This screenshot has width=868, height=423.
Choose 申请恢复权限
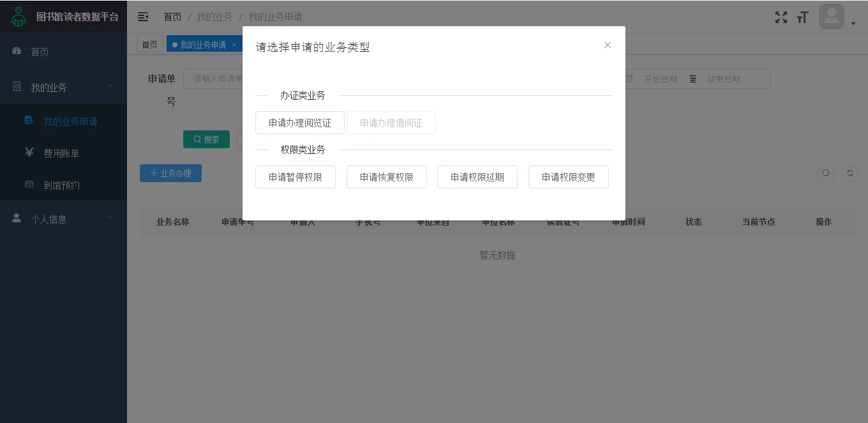coord(387,177)
